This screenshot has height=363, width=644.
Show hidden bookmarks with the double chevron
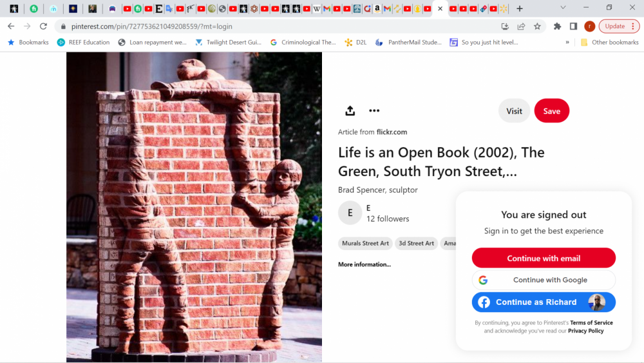tap(567, 42)
